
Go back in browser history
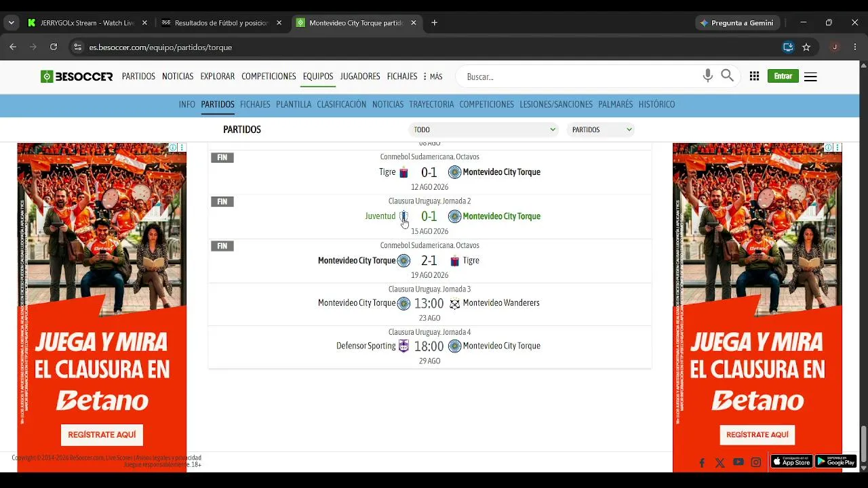[x=13, y=47]
